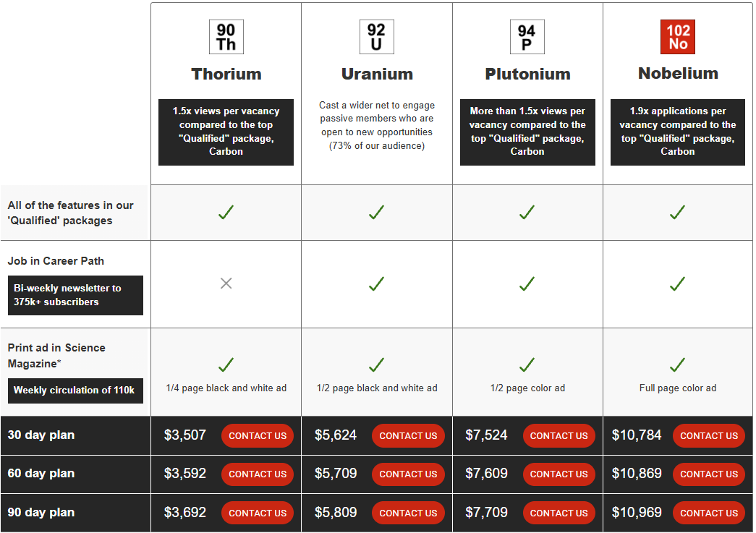Contact us about Nobelium 30 day plan
The image size is (756, 533).
709,435
